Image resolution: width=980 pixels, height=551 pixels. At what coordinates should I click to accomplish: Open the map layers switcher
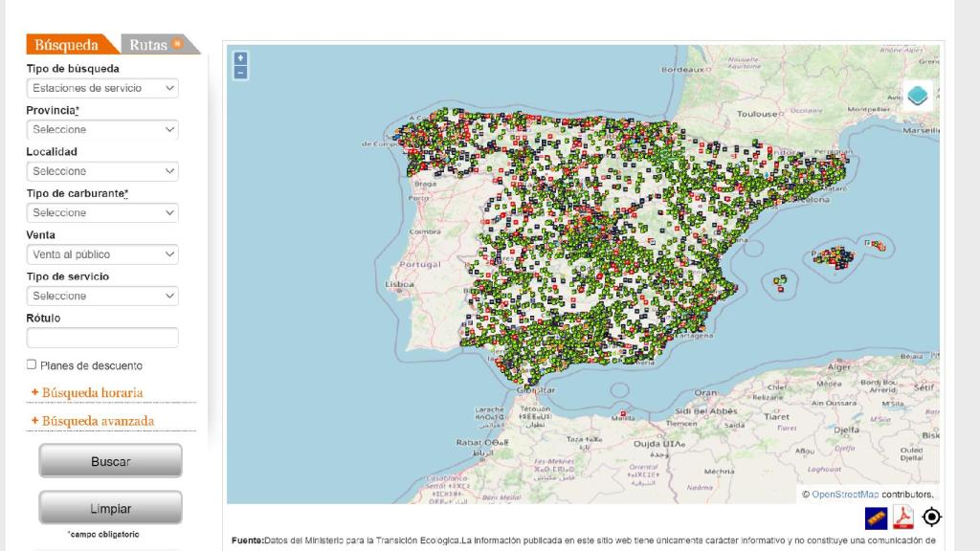point(917,96)
